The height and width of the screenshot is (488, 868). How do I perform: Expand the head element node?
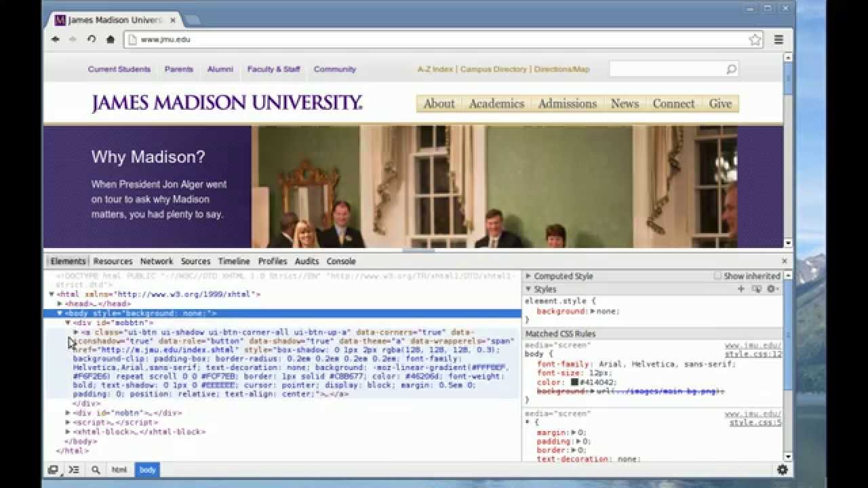point(60,304)
